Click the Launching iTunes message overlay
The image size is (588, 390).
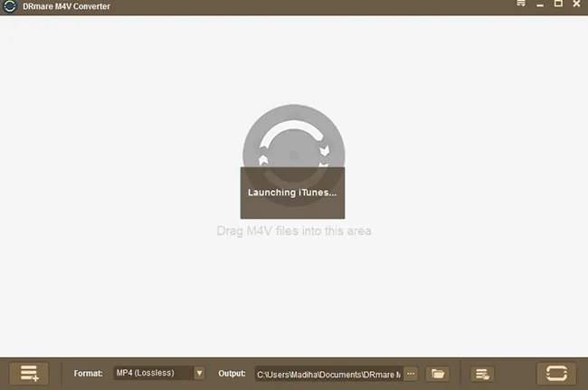click(293, 193)
